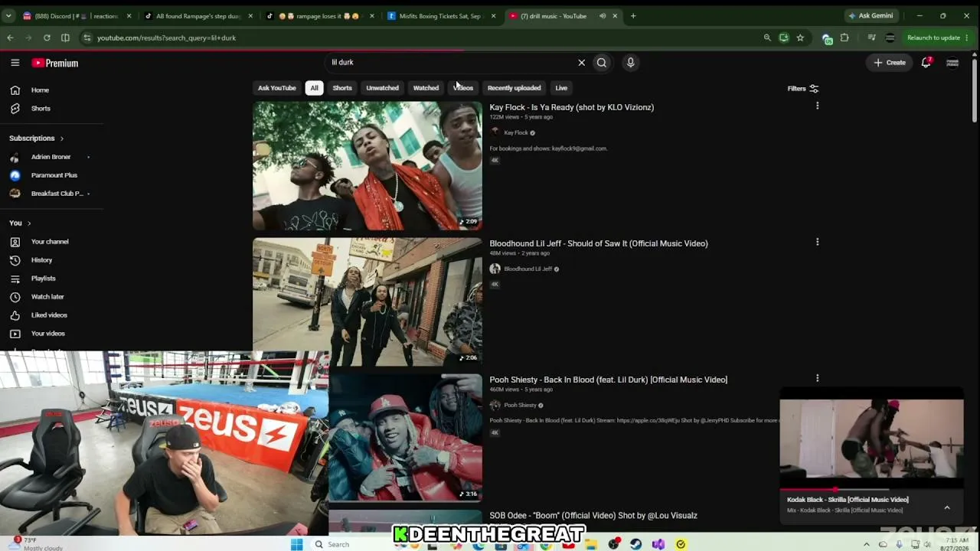Viewport: 980px width, 551px height.
Task: Open 'Should of Saw It' video title
Action: point(599,244)
